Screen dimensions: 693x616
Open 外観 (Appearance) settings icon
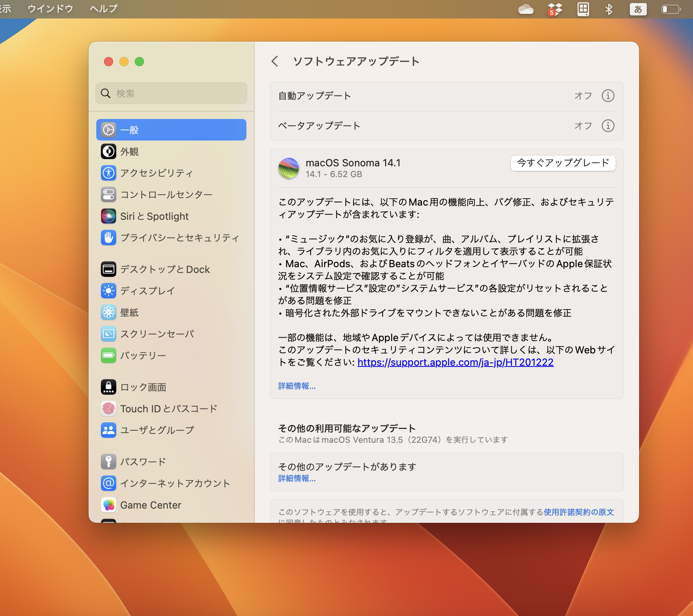[109, 151]
